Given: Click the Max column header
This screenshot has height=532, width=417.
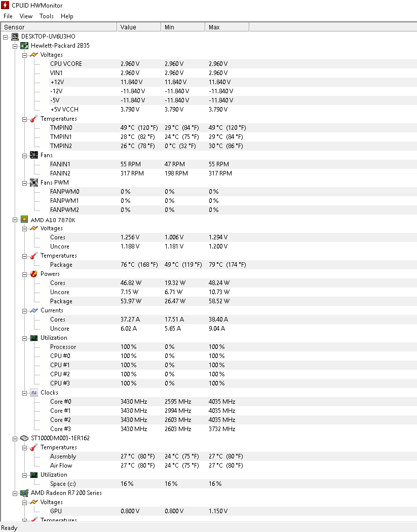Looking at the screenshot, I should [226, 27].
